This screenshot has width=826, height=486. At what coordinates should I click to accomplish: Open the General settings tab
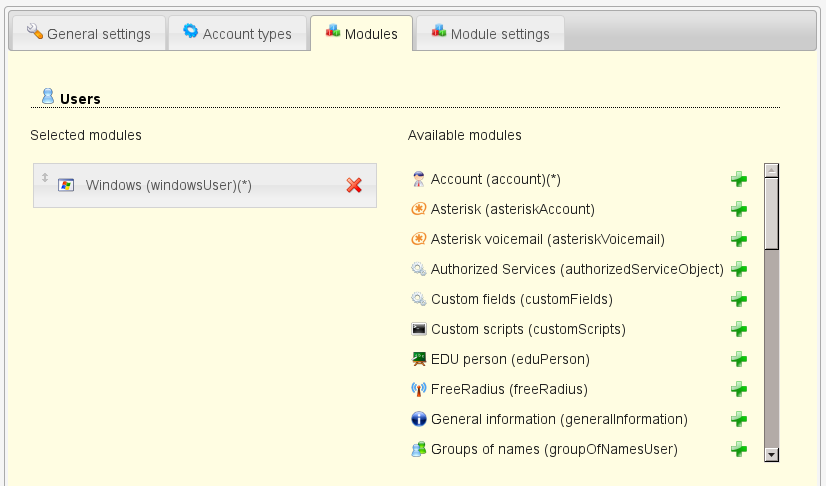tap(87, 34)
